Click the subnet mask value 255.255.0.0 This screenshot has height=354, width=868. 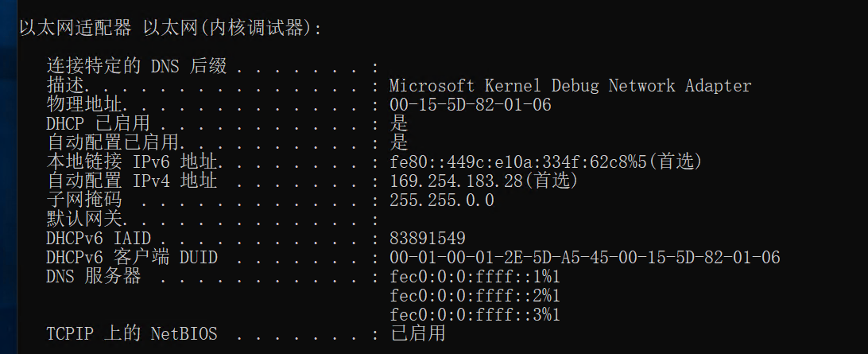click(x=442, y=200)
